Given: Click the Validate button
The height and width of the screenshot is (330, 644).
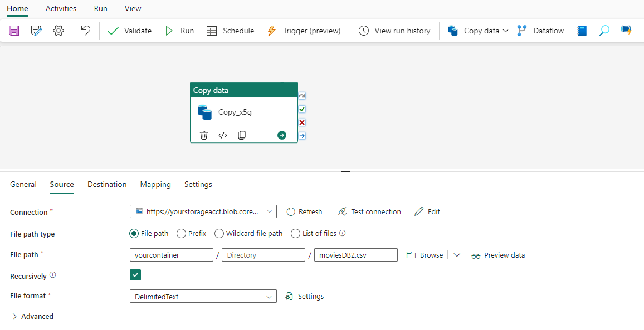Looking at the screenshot, I should (x=129, y=31).
